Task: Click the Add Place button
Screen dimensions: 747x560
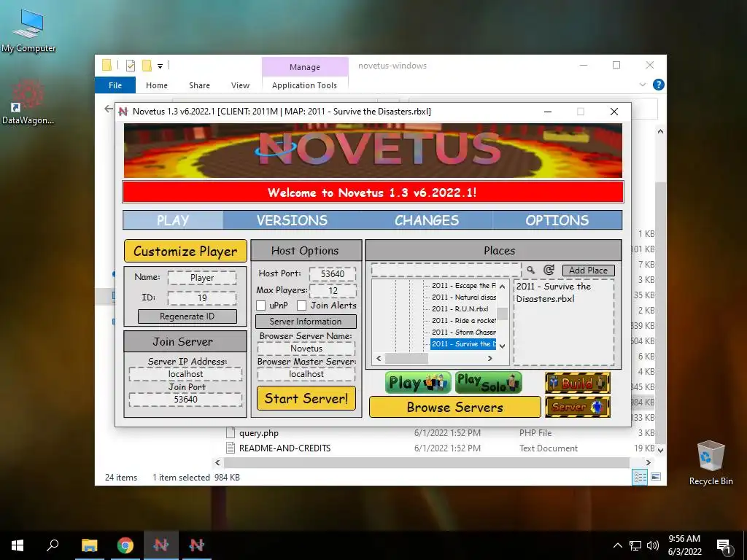Action: 589,271
